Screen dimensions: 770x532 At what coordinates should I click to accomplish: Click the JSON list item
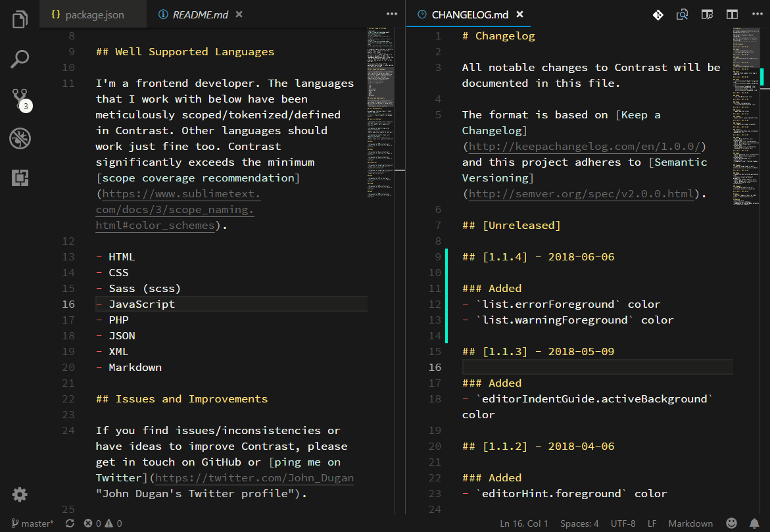tap(116, 335)
